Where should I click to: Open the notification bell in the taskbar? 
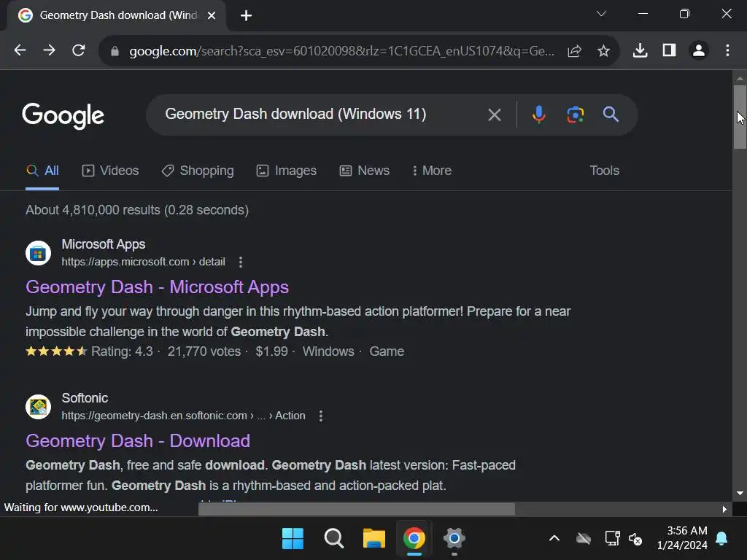tap(721, 539)
